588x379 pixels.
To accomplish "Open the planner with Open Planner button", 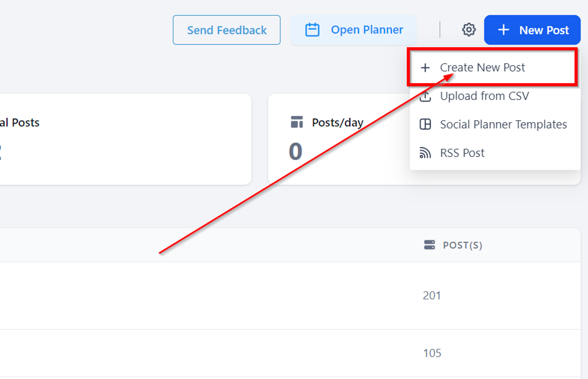I will click(354, 30).
